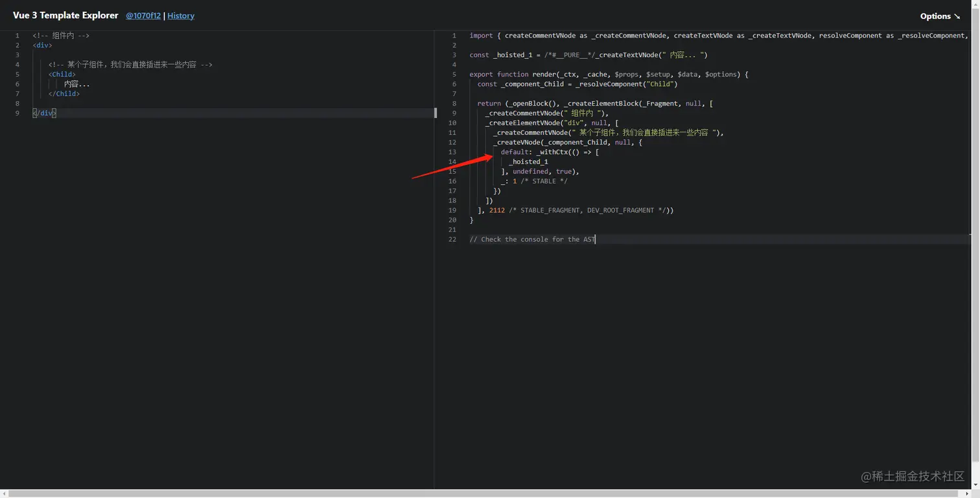
Task: Click the _createElementVNode("div" line
Action: pos(552,123)
